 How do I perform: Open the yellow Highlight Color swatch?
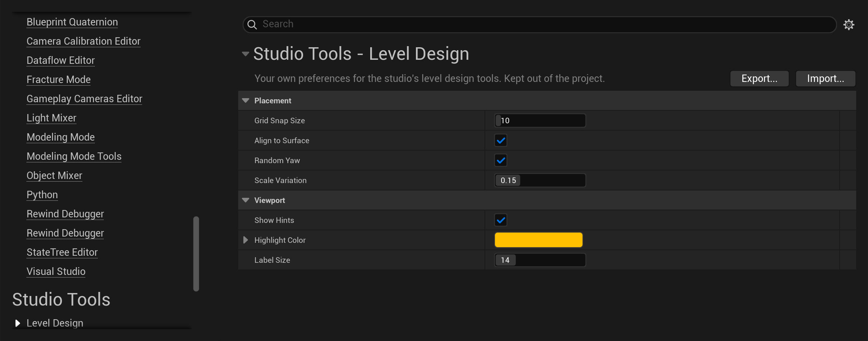[538, 240]
